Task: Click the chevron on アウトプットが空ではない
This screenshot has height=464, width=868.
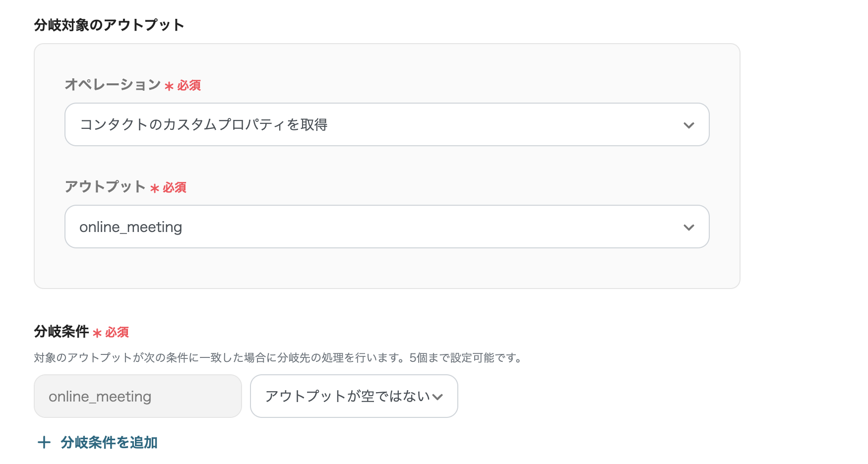Action: (x=438, y=397)
